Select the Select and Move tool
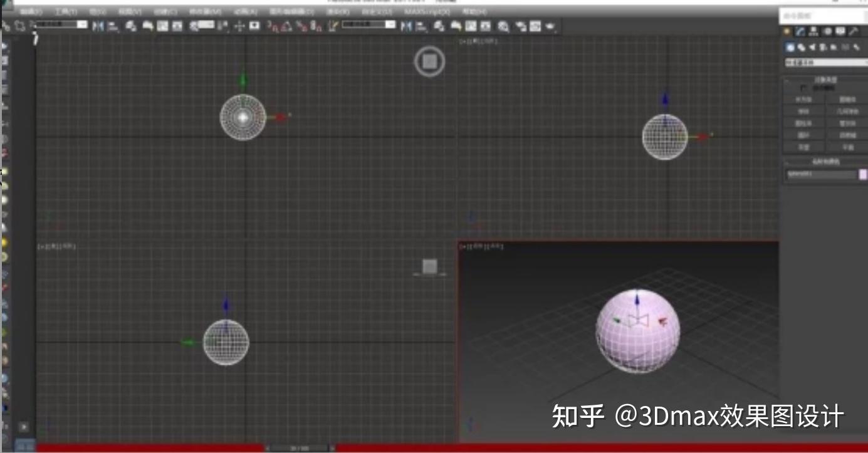This screenshot has width=868, height=453. tap(240, 26)
